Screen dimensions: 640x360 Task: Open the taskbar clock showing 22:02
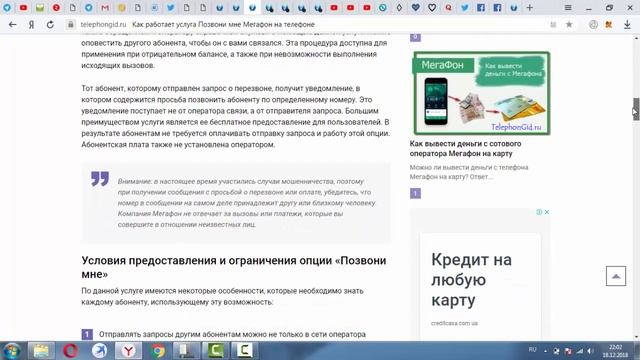coord(616,351)
